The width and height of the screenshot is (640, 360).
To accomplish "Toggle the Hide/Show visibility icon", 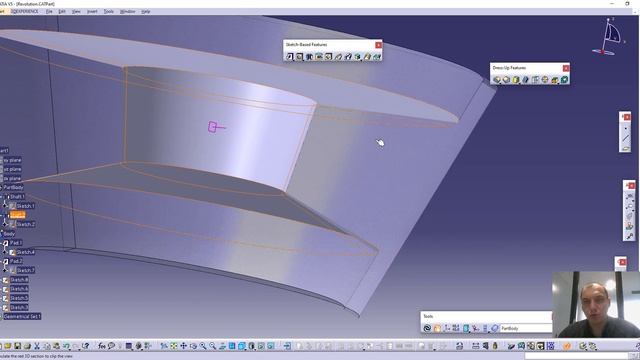I will (261, 346).
